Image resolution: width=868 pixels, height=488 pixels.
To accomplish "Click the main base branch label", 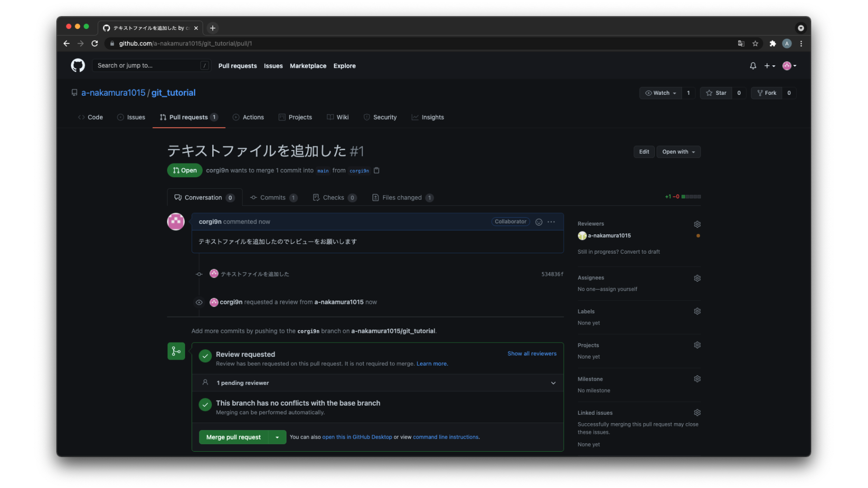I will pos(323,171).
